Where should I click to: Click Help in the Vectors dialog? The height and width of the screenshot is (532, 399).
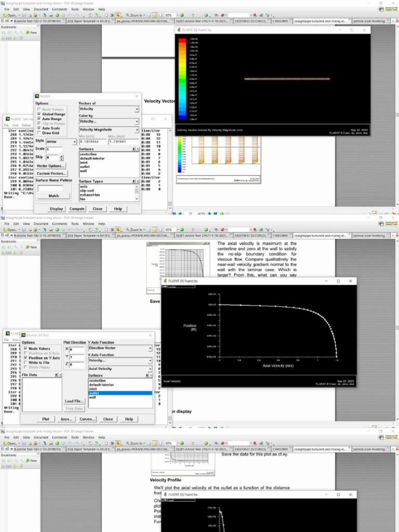point(118,209)
